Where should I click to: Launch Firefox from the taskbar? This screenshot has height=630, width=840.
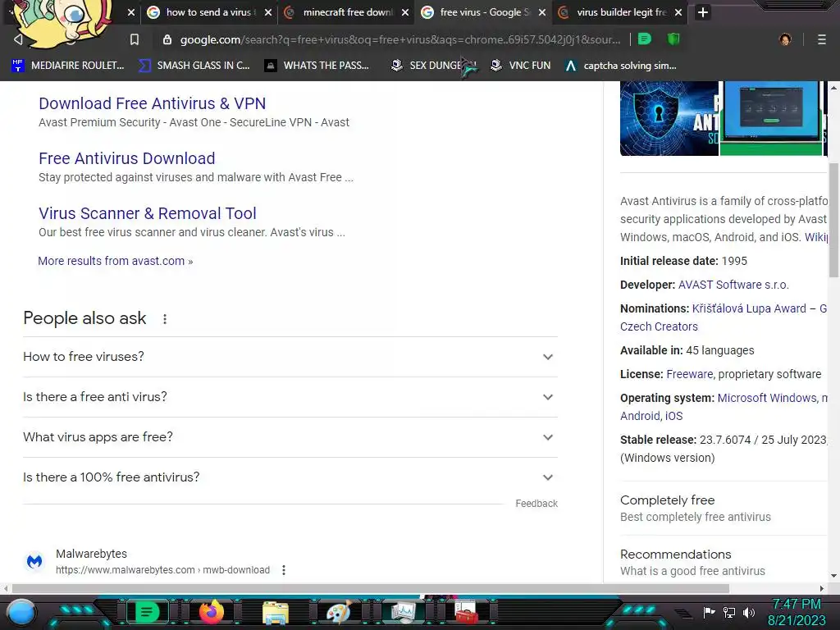[212, 612]
